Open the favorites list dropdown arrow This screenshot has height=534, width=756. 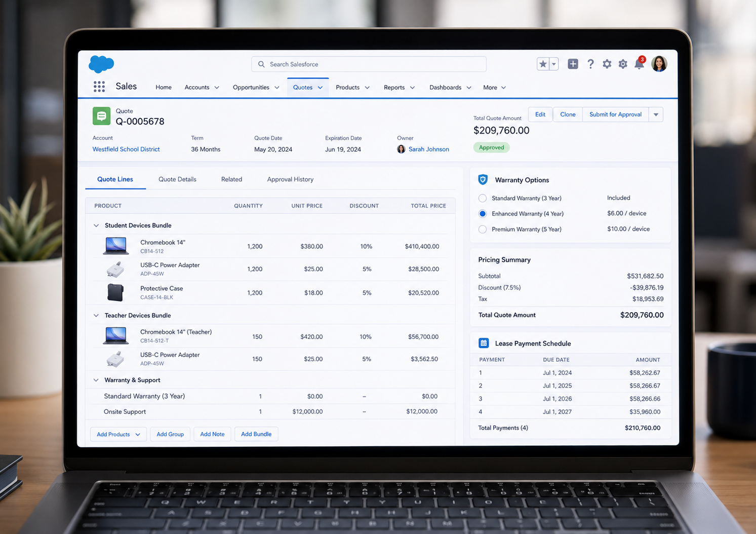pyautogui.click(x=554, y=64)
